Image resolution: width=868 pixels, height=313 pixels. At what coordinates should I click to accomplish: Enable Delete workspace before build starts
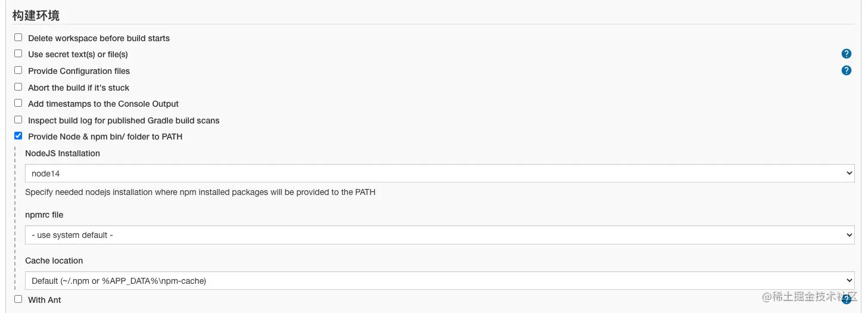[18, 38]
